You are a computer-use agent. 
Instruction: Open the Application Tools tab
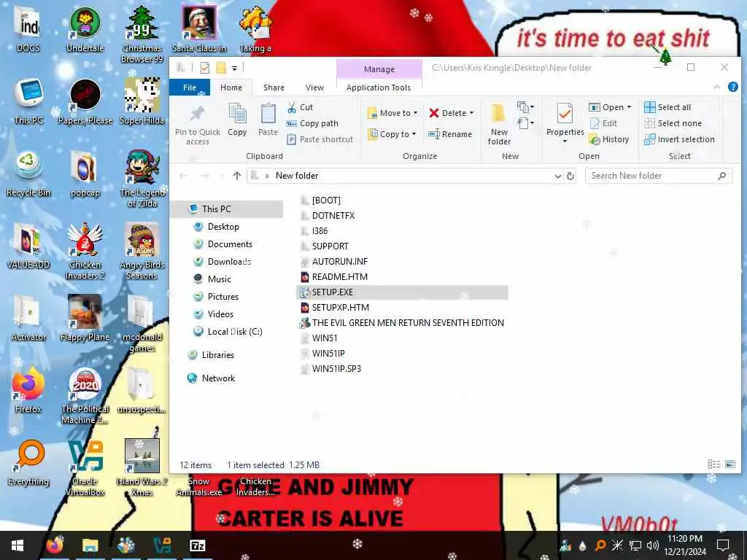click(379, 87)
